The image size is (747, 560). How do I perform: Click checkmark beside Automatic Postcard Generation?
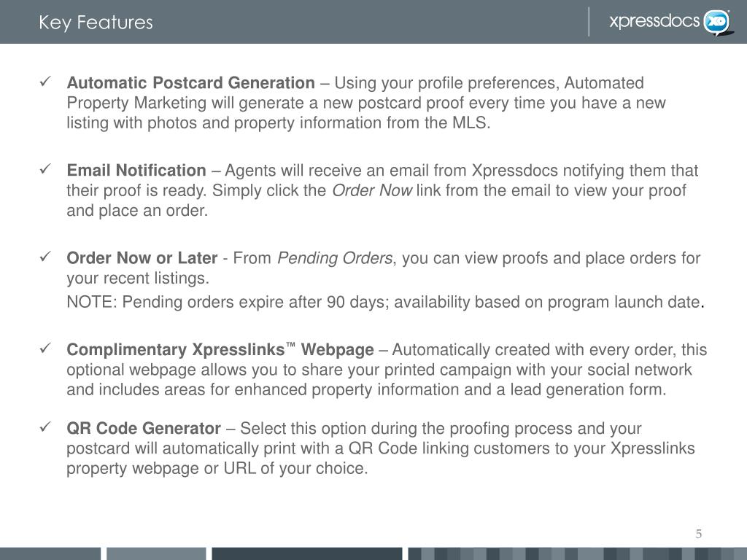tap(46, 82)
